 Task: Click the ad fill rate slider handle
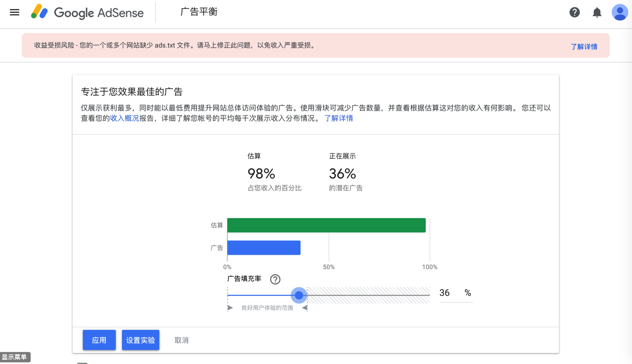[x=299, y=295]
